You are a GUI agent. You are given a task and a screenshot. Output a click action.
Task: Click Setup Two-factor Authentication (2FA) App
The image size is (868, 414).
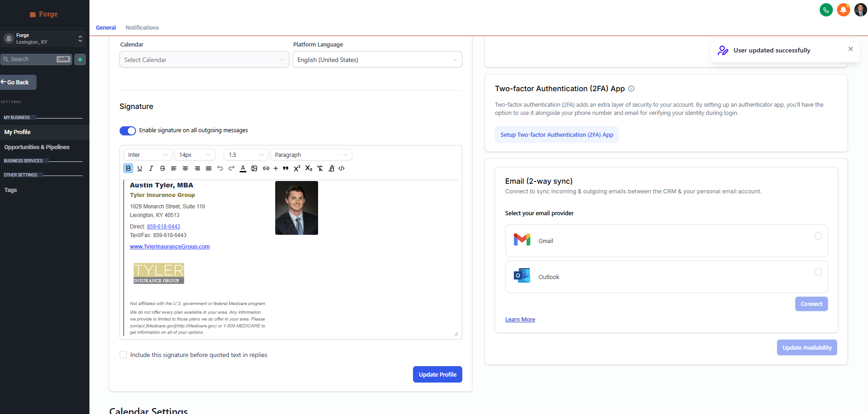pyautogui.click(x=557, y=135)
